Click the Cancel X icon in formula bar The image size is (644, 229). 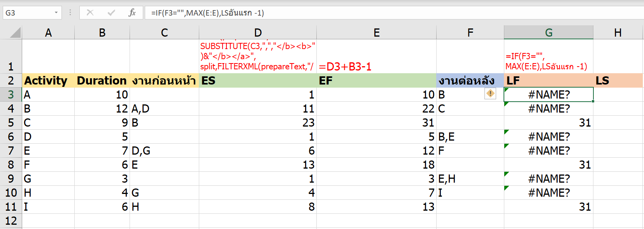coord(90,13)
